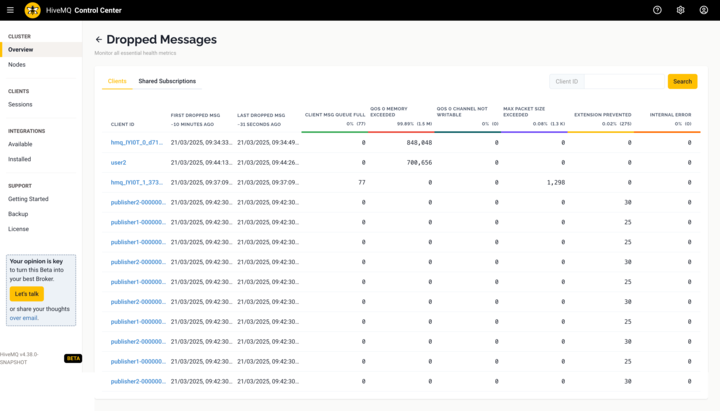Click the First Dropped Msg column header
Screen dimensions: 720x411
195,115
